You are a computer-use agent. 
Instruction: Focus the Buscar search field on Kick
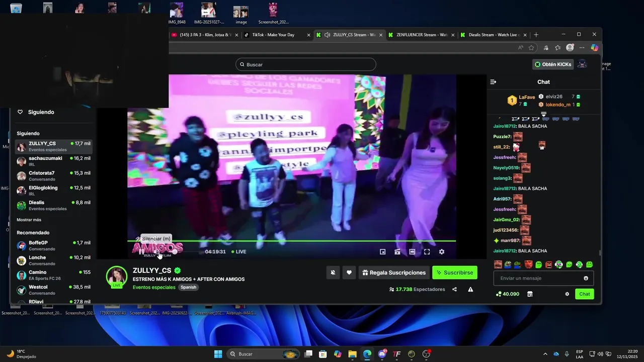pyautogui.click(x=305, y=64)
